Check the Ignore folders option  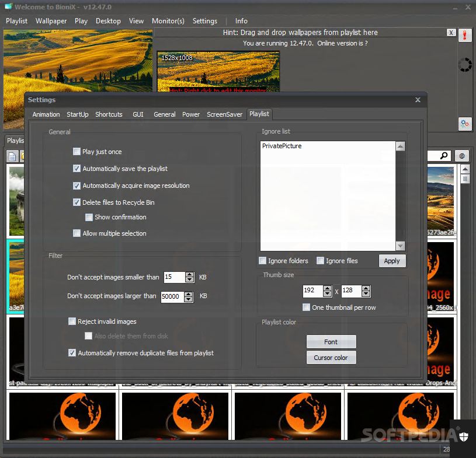coord(262,261)
